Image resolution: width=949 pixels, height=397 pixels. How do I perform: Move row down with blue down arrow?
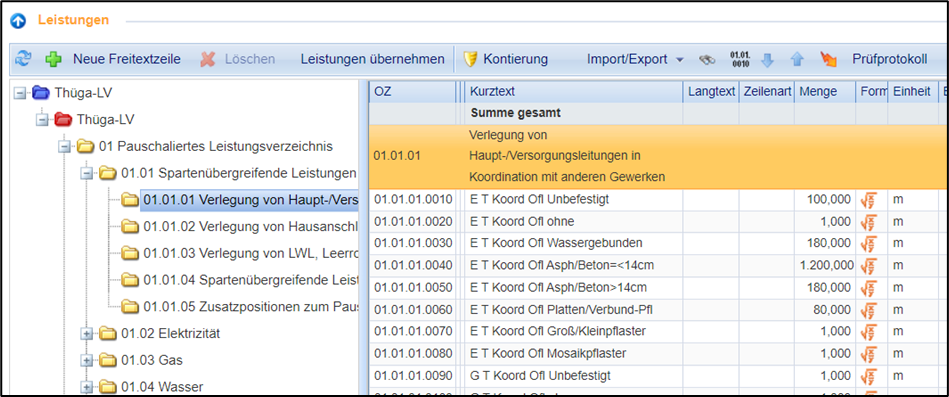[x=767, y=59]
